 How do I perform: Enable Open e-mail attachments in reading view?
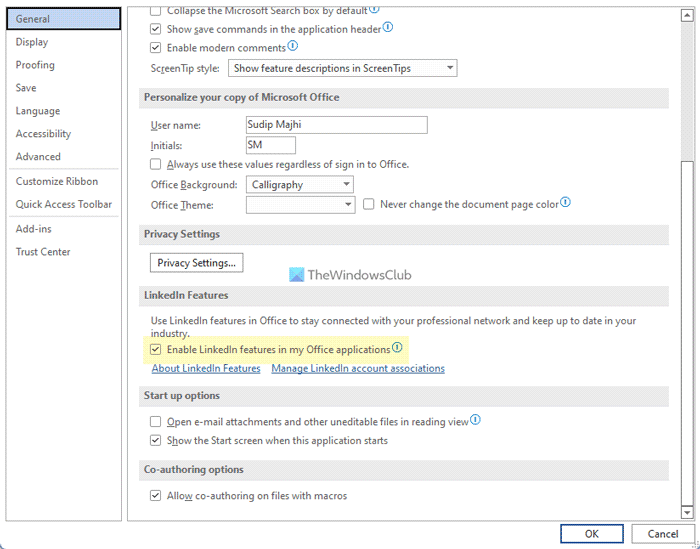[x=155, y=422]
